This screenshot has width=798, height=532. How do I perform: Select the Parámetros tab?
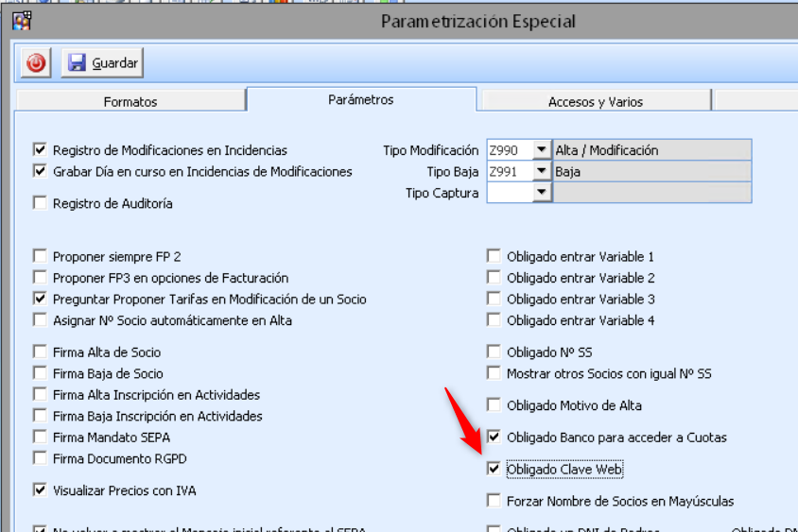point(360,99)
